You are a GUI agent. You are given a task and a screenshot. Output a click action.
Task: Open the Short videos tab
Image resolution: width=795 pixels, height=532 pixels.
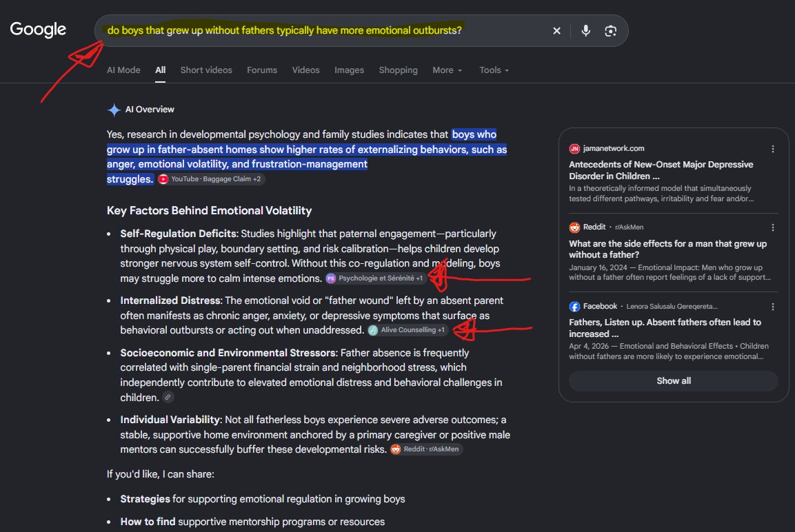coord(206,70)
